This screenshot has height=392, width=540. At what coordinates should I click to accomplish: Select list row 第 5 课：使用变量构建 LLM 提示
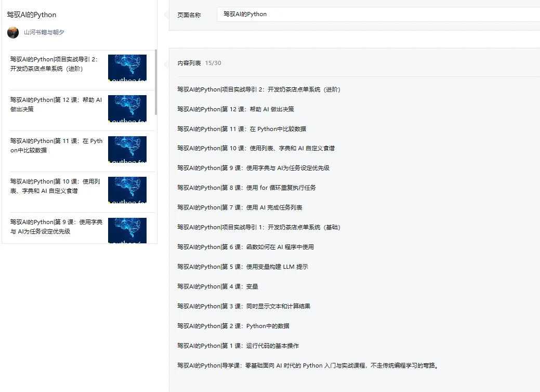[x=242, y=267]
